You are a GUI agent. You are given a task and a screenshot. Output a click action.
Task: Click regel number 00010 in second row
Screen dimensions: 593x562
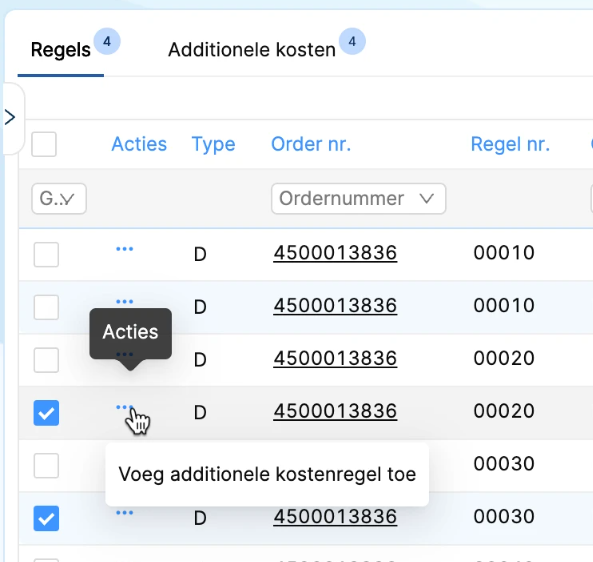(x=504, y=305)
